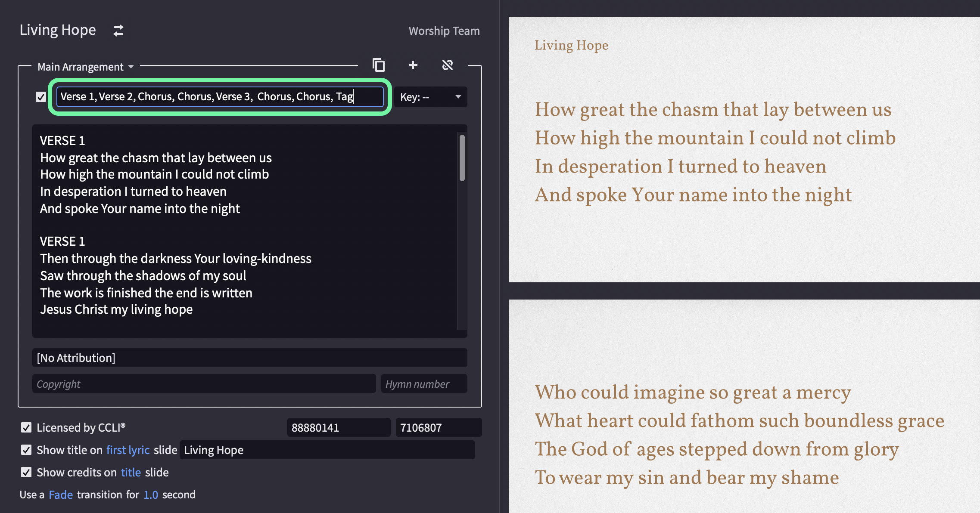Click the line 'Saw through the shadows of my soul'
This screenshot has height=513, width=980.
click(x=143, y=275)
